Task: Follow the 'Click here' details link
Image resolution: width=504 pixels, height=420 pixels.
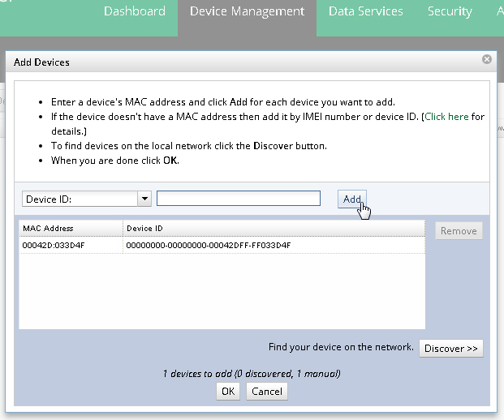Action: coord(446,117)
